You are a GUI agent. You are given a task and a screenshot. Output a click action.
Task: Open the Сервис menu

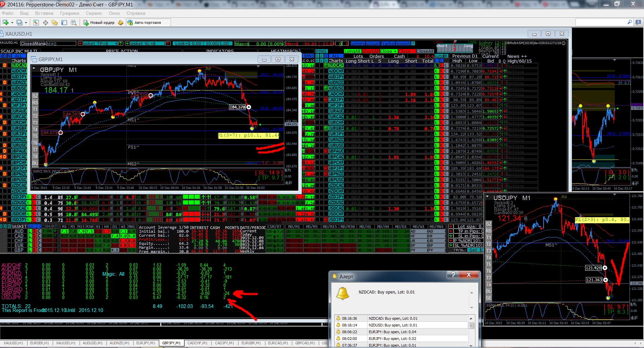coord(94,13)
